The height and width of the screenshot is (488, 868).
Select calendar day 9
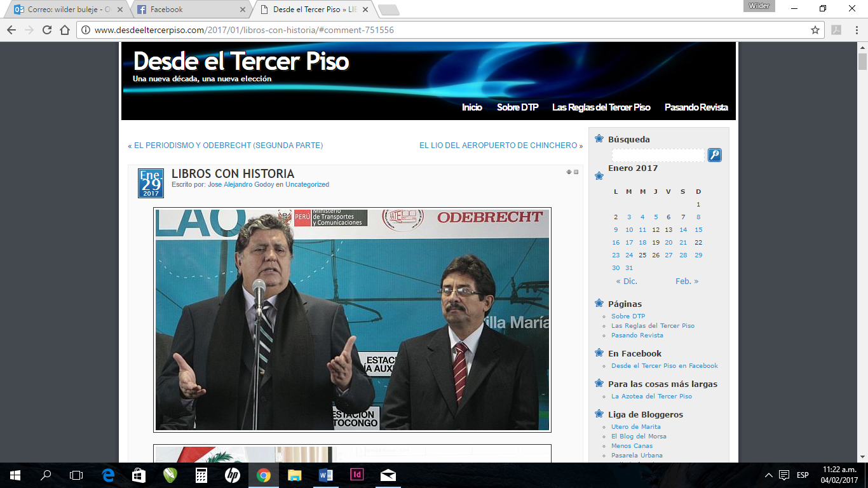[x=616, y=229]
